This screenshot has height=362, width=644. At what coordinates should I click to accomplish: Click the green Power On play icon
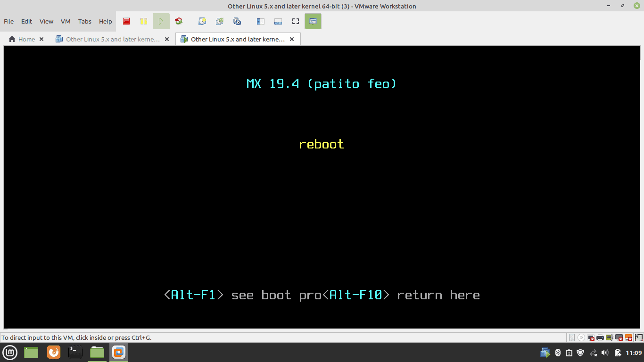[161, 21]
